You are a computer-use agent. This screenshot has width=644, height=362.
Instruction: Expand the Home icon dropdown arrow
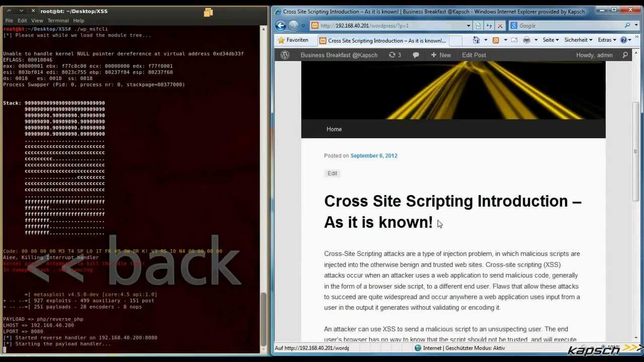pos(486,40)
